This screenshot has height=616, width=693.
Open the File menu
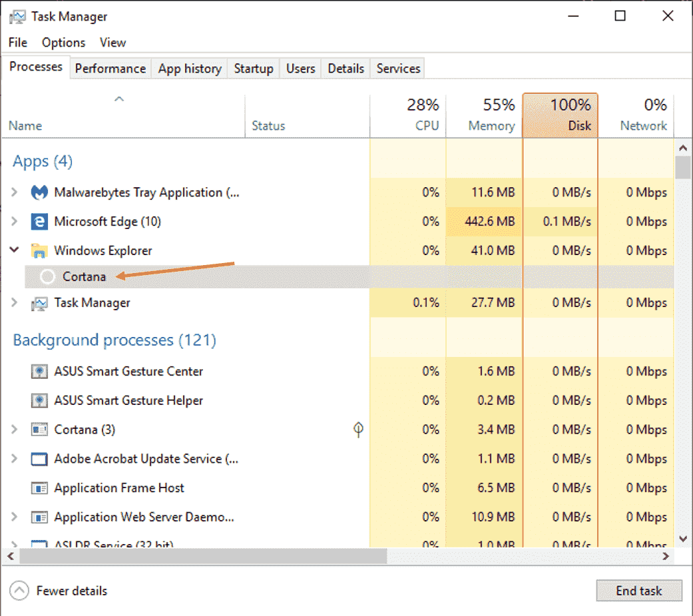(18, 43)
